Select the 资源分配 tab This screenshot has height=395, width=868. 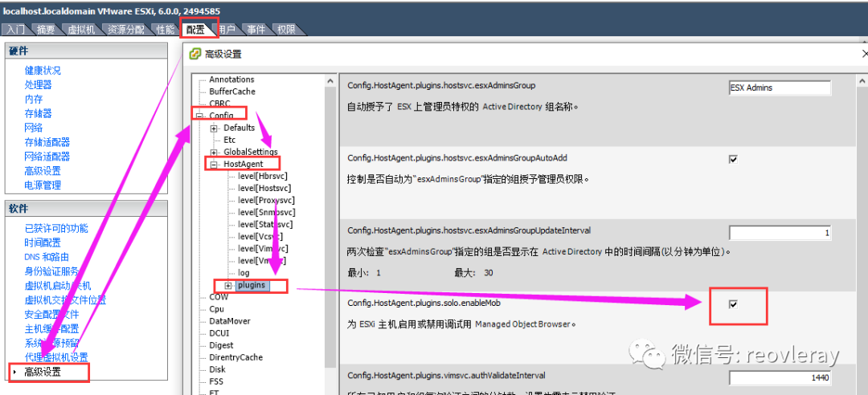coord(125,30)
